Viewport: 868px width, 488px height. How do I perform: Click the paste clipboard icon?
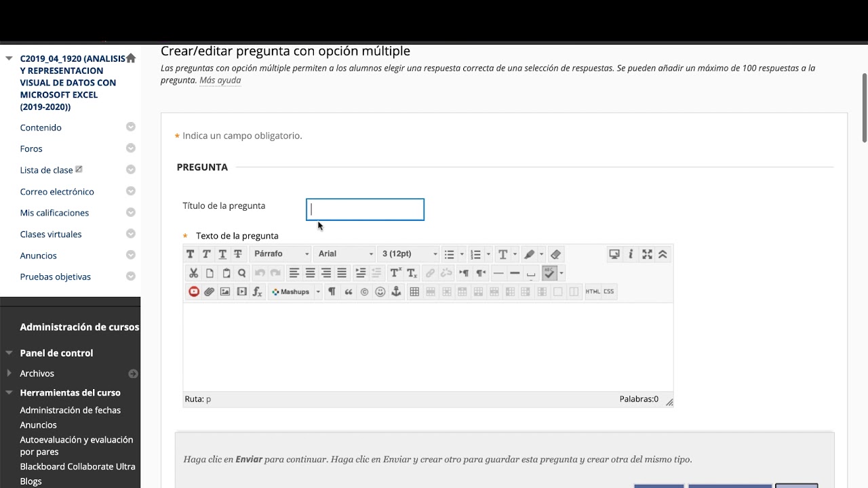pos(226,273)
